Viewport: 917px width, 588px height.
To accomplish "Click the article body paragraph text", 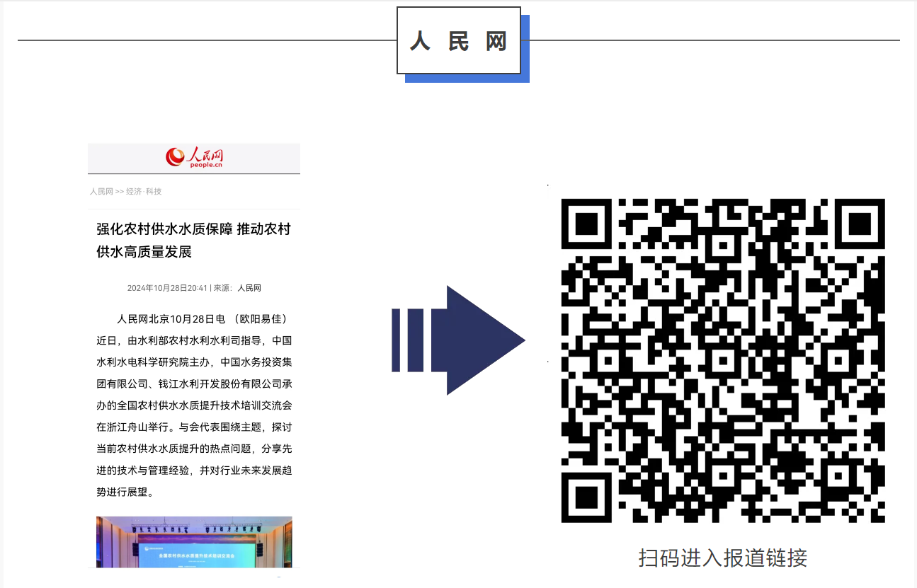I will (x=194, y=405).
